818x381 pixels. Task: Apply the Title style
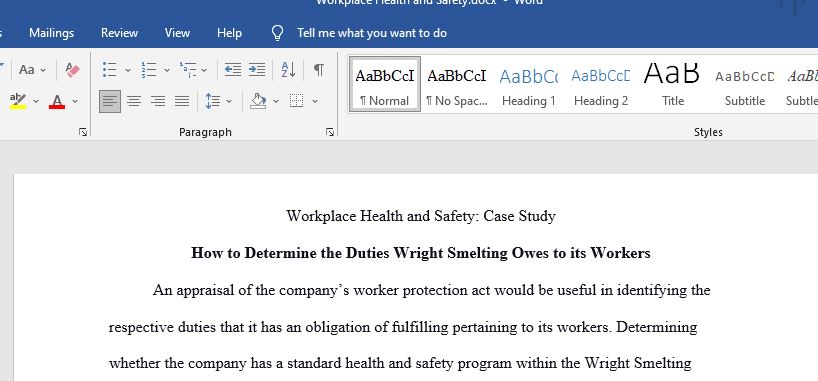coord(672,85)
